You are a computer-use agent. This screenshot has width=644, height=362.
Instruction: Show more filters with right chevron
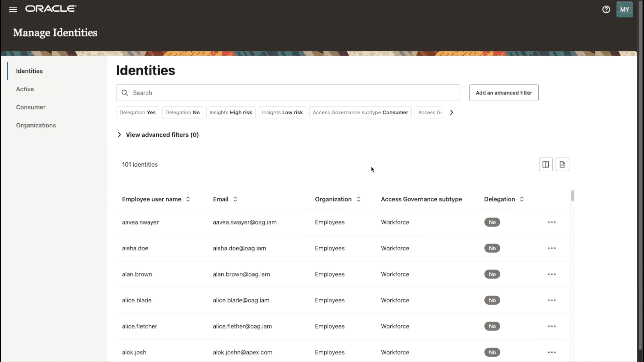(451, 112)
